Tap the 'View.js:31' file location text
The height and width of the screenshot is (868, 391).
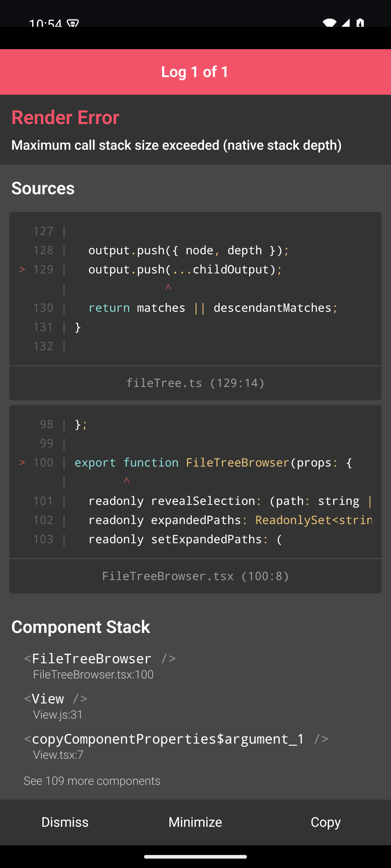pos(58,715)
